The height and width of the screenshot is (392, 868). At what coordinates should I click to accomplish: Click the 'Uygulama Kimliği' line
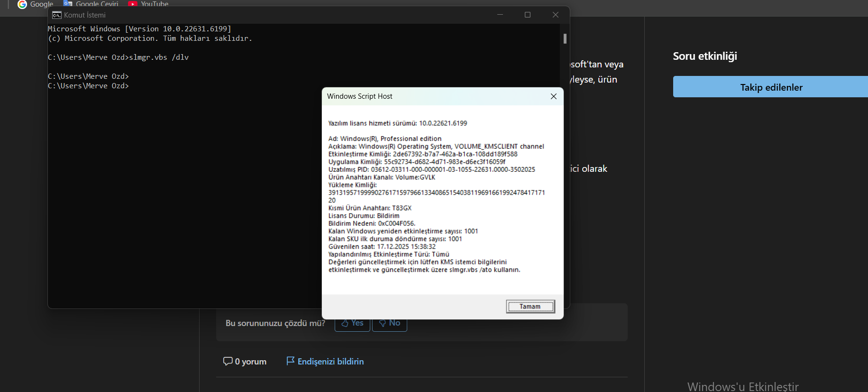click(x=417, y=162)
